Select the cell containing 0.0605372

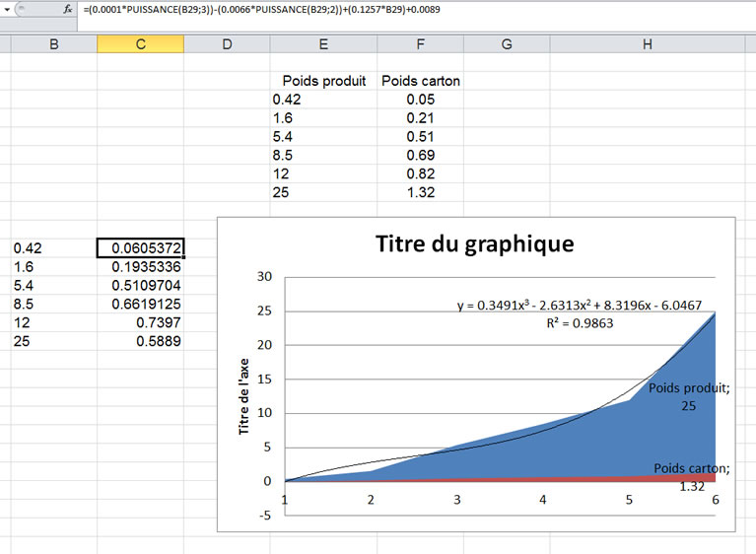click(x=140, y=248)
